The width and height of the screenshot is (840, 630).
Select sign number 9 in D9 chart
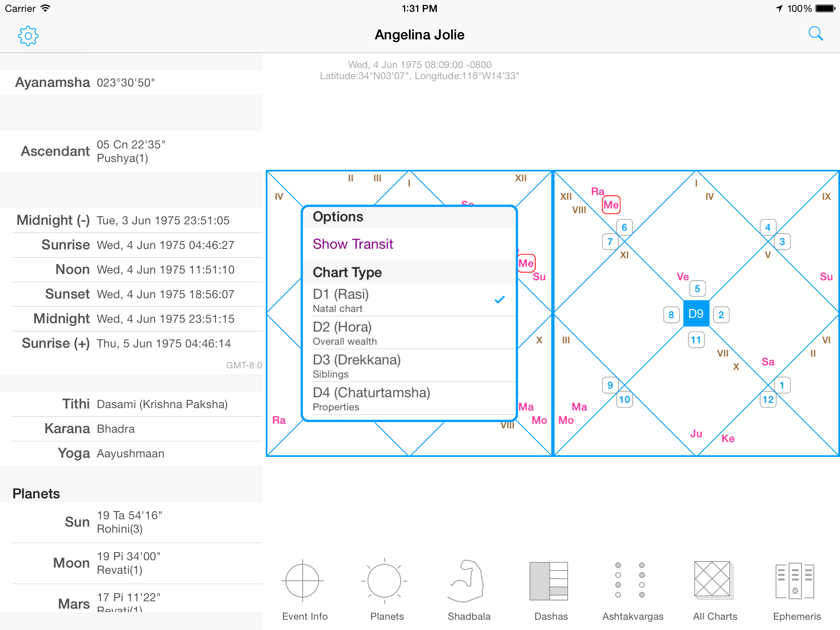[610, 386]
